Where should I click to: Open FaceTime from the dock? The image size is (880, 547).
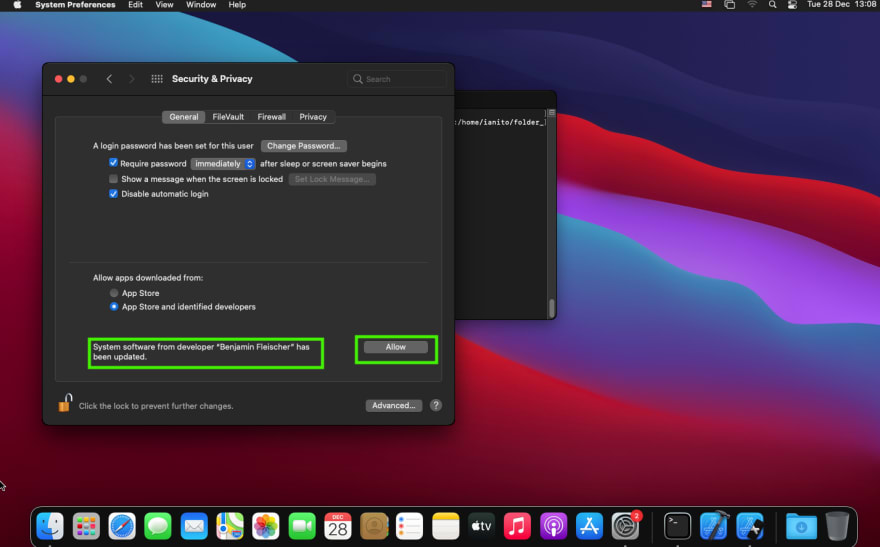302,526
